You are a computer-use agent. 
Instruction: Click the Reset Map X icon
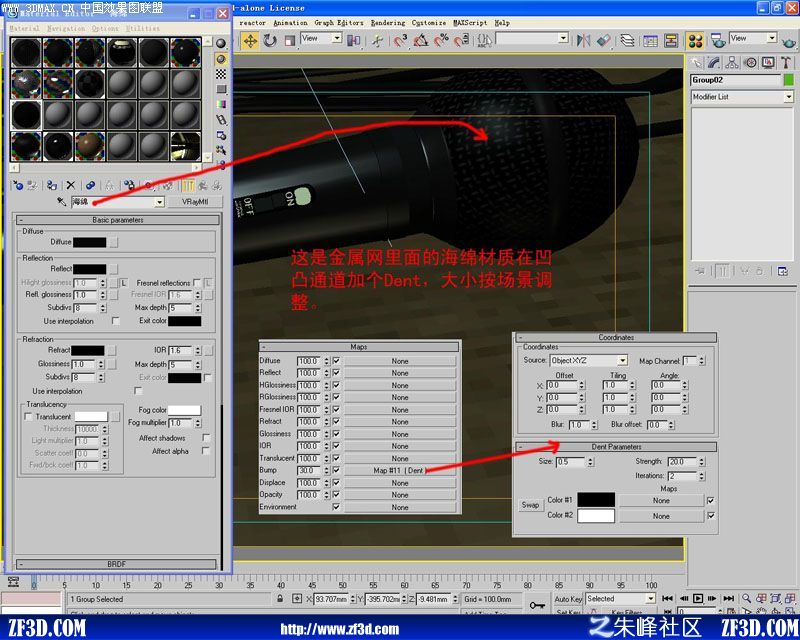(x=71, y=185)
